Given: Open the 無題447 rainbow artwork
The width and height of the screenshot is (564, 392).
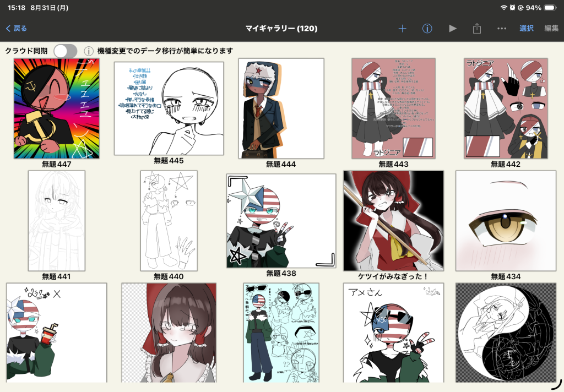Looking at the screenshot, I should click(x=57, y=108).
